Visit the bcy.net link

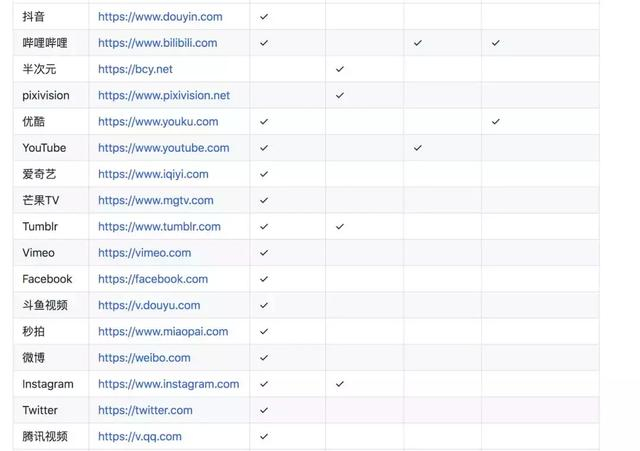(135, 69)
